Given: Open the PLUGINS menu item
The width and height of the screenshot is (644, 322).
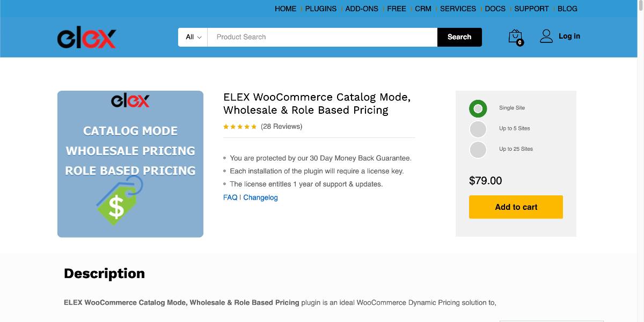Looking at the screenshot, I should pos(321,9).
